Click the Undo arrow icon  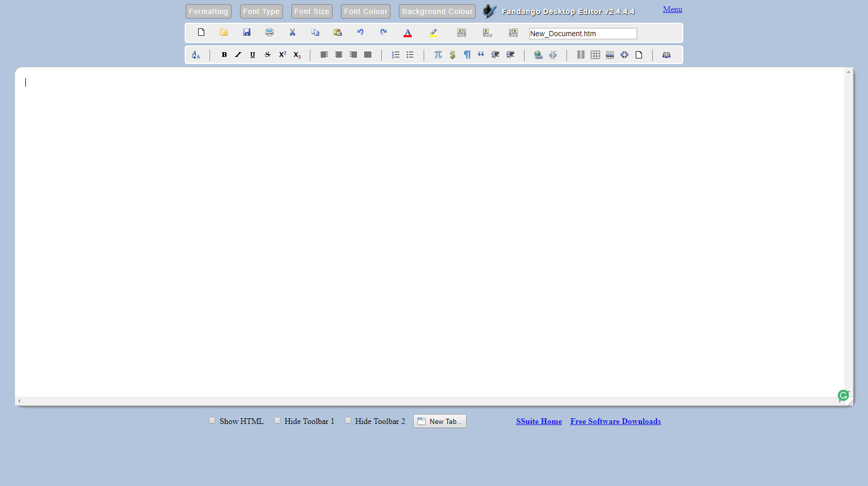pyautogui.click(x=361, y=33)
